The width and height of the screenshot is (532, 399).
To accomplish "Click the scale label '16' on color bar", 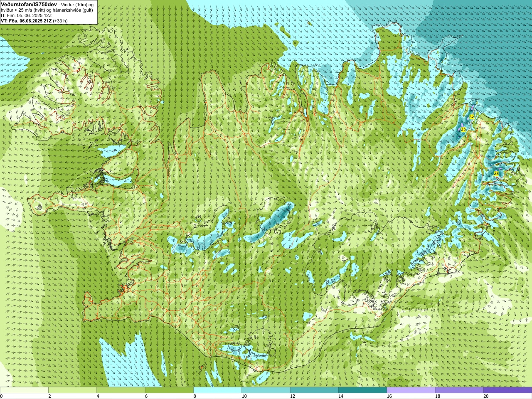I will (389, 396).
